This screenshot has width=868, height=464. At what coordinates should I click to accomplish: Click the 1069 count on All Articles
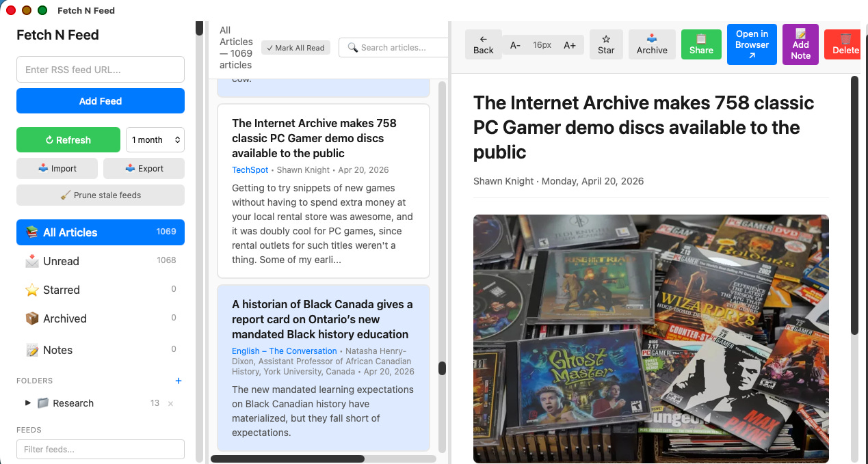click(x=166, y=232)
